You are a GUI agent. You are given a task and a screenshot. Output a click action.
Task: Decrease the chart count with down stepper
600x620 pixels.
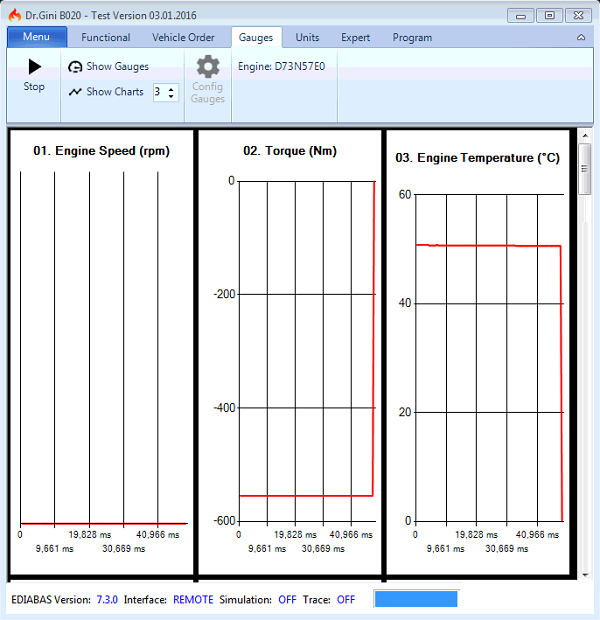pyautogui.click(x=173, y=96)
